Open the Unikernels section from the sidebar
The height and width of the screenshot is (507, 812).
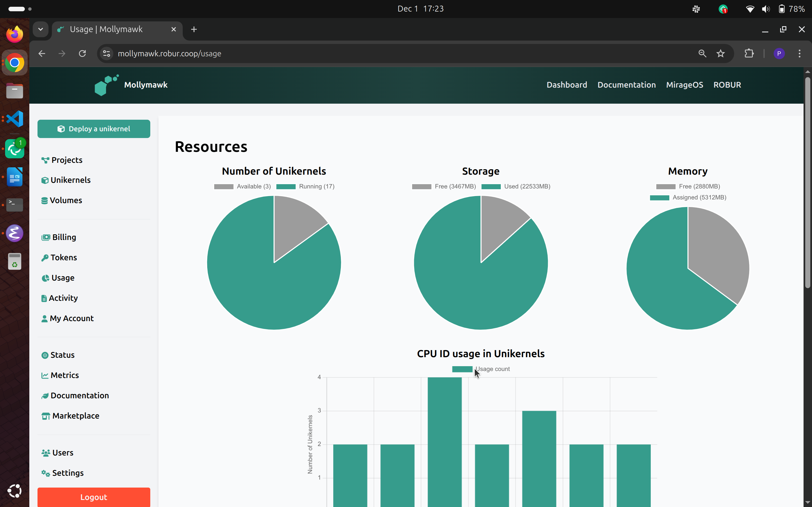(70, 180)
